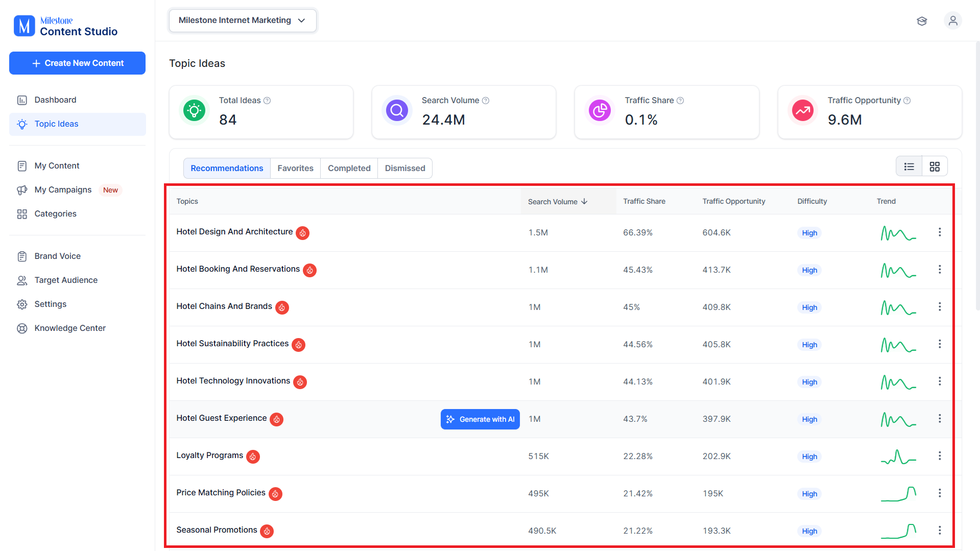The width and height of the screenshot is (980, 551).
Task: Sort by Search Volume column header
Action: point(558,202)
